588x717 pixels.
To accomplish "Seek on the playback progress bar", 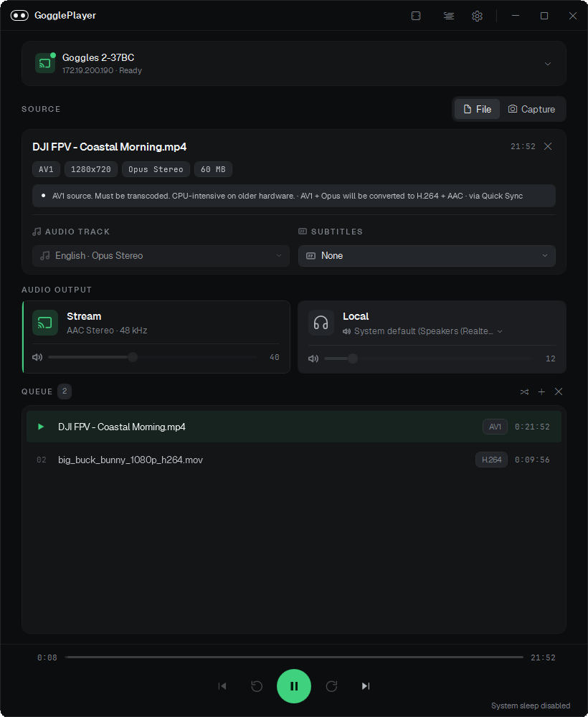I will point(293,657).
